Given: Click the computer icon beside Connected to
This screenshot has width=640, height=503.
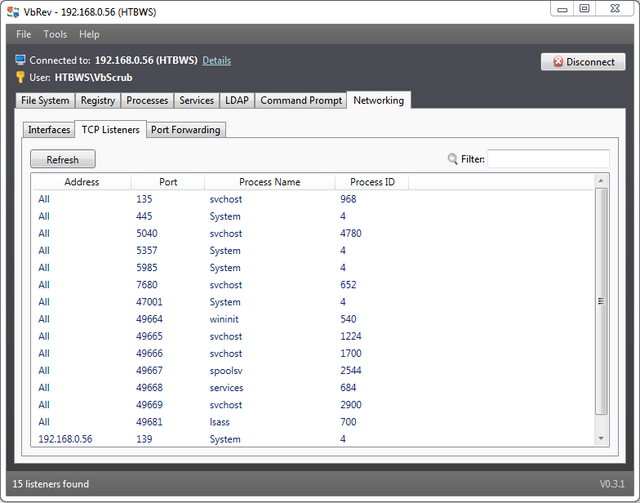Looking at the screenshot, I should click(20, 61).
